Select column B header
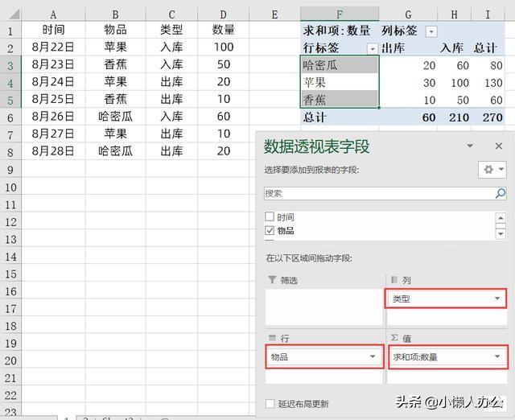 [115, 14]
